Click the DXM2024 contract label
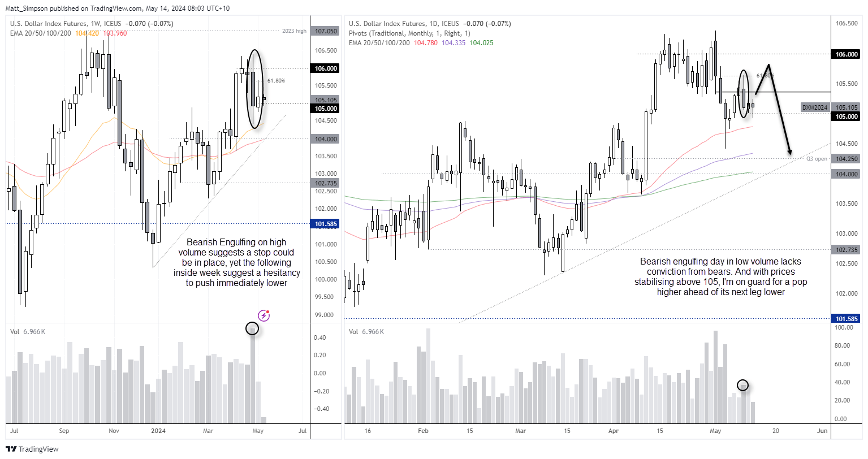Image resolution: width=868 pixels, height=459 pixels. pyautogui.click(x=815, y=107)
